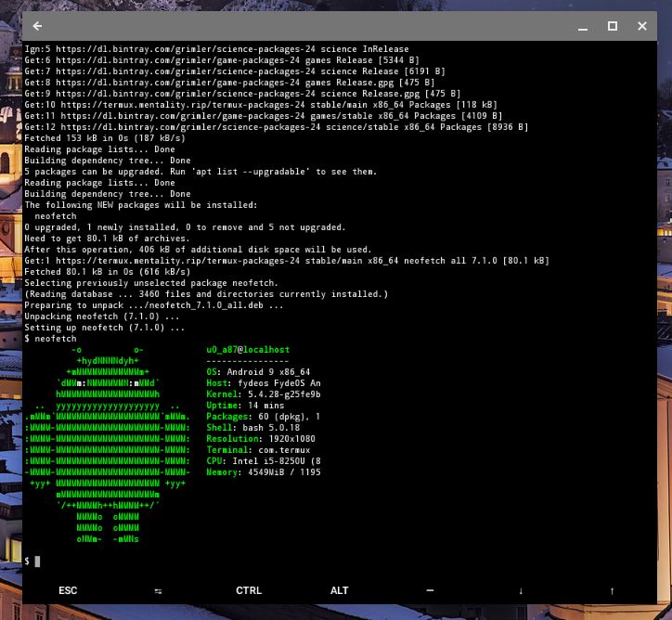Click the 'Selecting previously unselected package neofetch' line

pos(151,283)
